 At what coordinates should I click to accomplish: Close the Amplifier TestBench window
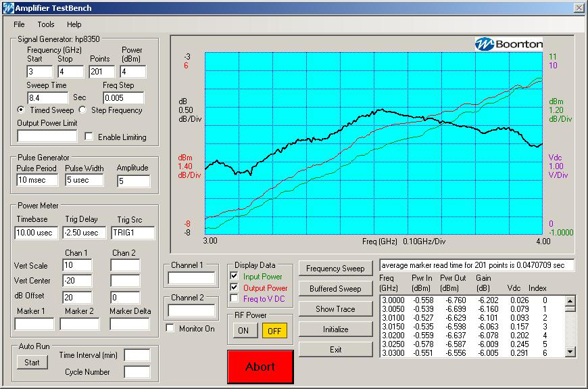pos(579,8)
